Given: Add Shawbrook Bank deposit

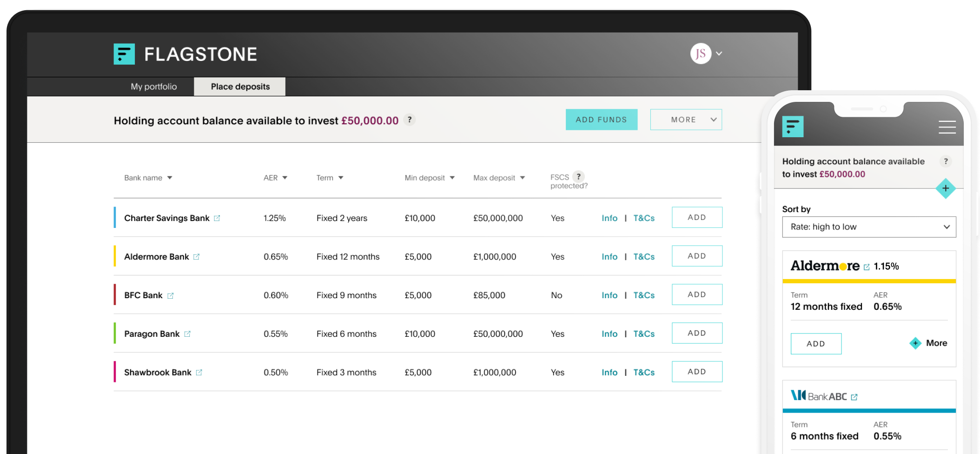Looking at the screenshot, I should tap(697, 372).
